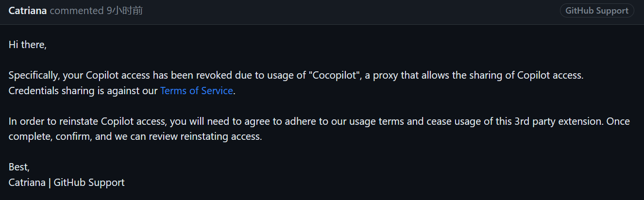This screenshot has width=644, height=200.
Task: Click the GitHub Support badge label
Action: click(597, 11)
